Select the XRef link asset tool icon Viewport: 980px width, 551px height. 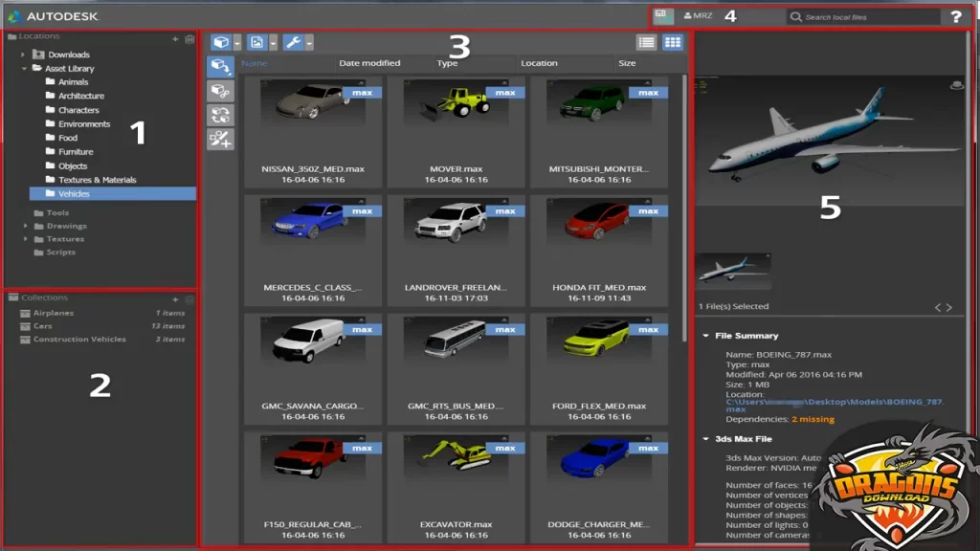tap(221, 91)
